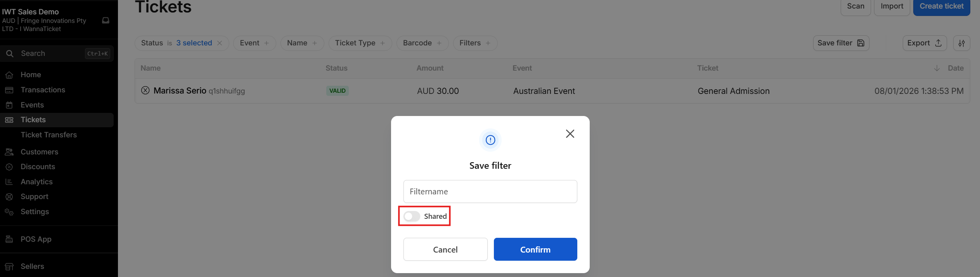This screenshot has height=277, width=980.
Task: Click the Export upload icon
Action: tap(938, 43)
